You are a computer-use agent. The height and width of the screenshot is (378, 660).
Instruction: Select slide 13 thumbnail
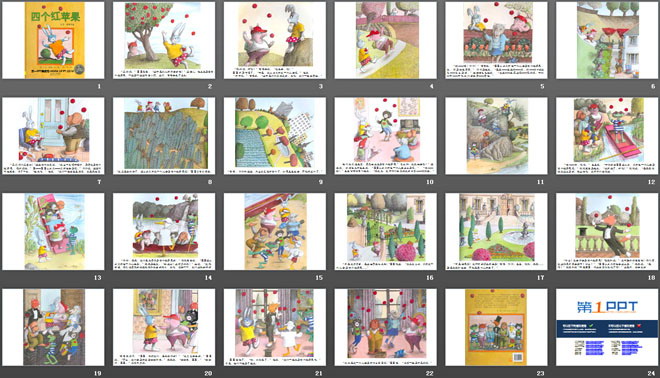tap(53, 232)
